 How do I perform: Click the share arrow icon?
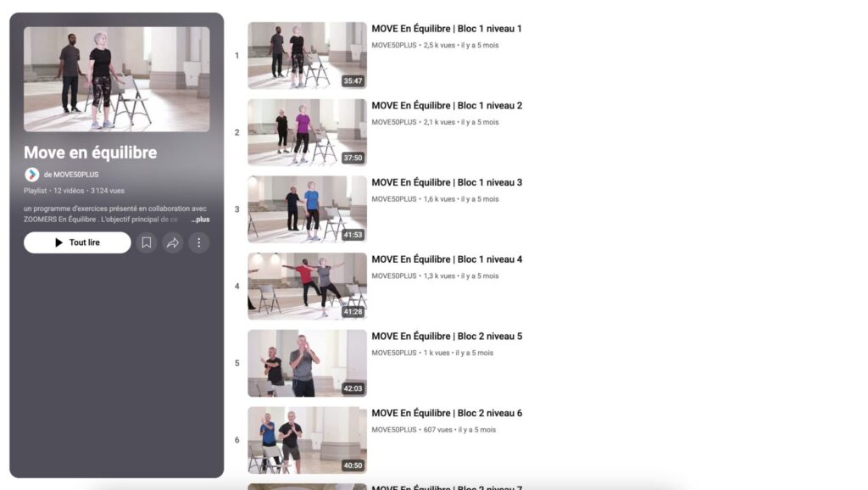173,242
